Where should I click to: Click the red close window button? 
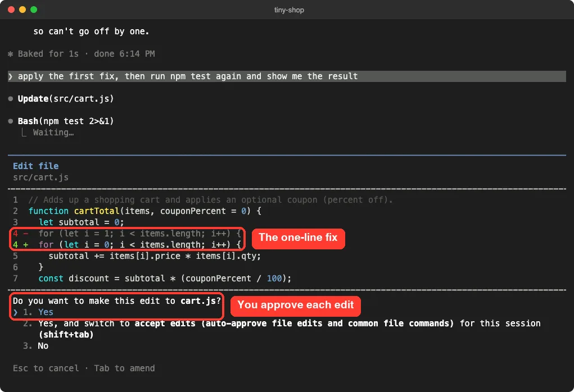pyautogui.click(x=11, y=10)
